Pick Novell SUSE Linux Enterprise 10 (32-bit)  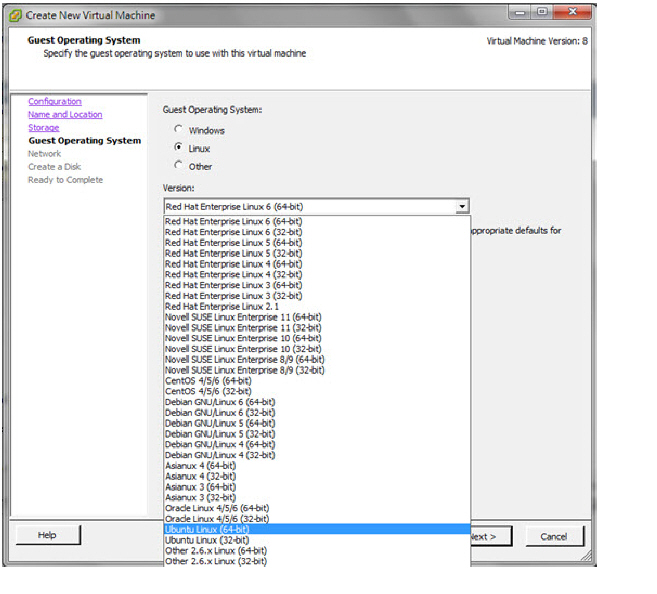pyautogui.click(x=317, y=349)
